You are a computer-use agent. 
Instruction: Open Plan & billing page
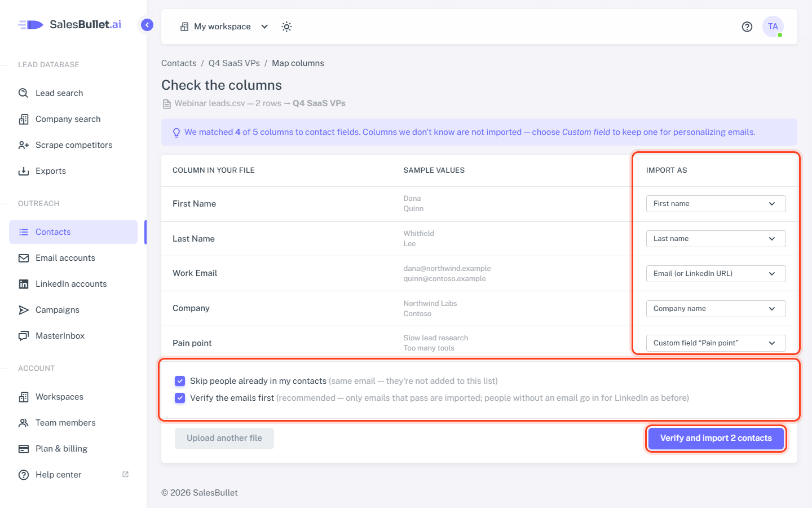73,449
